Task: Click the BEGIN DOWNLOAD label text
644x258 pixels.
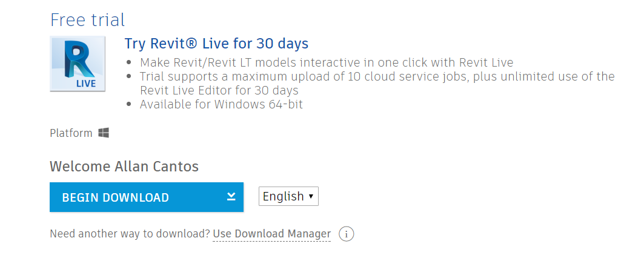Action: [115, 197]
